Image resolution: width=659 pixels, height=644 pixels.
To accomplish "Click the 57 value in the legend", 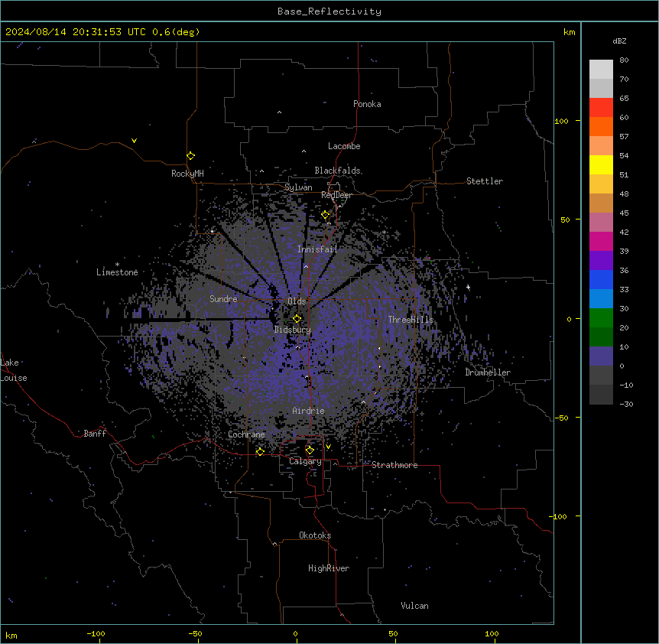I will (624, 137).
